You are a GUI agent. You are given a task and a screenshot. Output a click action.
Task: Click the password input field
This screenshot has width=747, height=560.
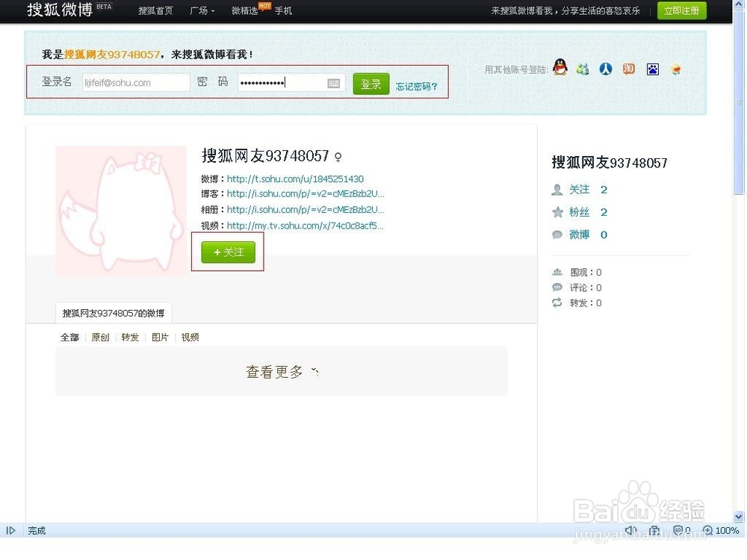pyautogui.click(x=291, y=83)
